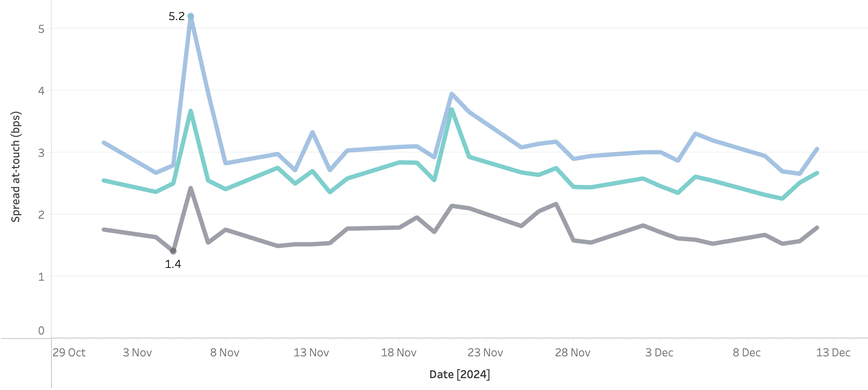This screenshot has width=868, height=390.
Task: Select the y-axis value label 0
Action: point(41,331)
